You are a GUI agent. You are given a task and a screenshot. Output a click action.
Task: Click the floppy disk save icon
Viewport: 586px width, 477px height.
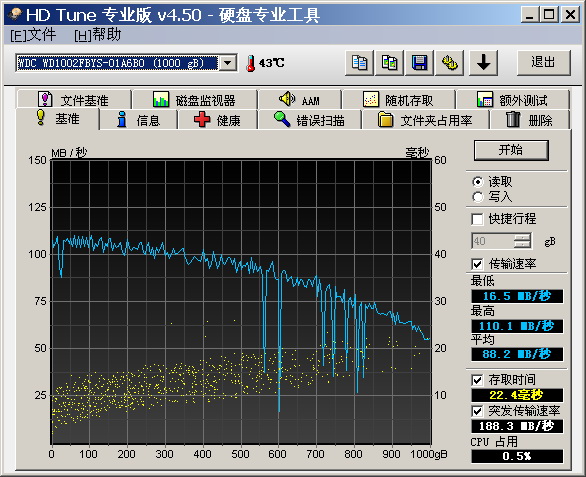[x=419, y=62]
